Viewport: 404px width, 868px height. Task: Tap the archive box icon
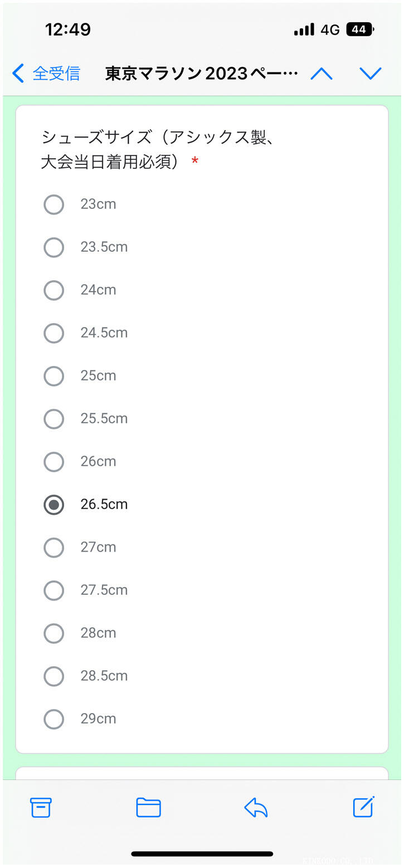pos(41,807)
